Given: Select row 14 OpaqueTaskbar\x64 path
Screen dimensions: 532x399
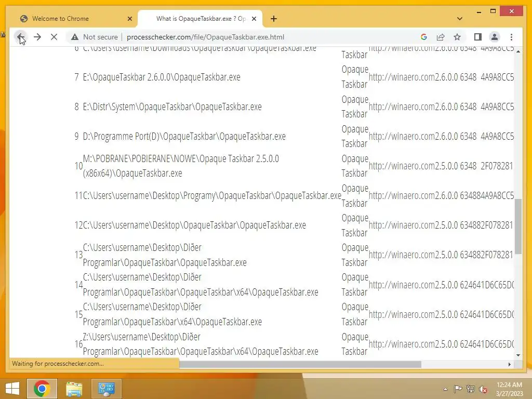Looking at the screenshot, I should tap(201, 284).
